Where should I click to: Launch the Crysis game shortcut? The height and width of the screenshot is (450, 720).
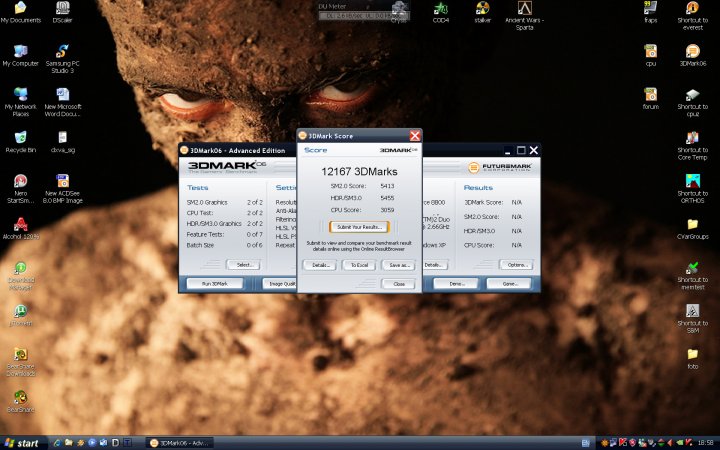[x=399, y=12]
